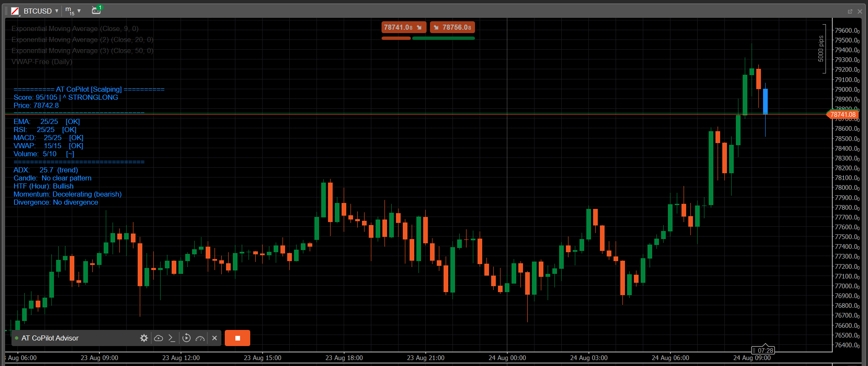Open the BTCUSD symbol dropdown
This screenshot has width=868, height=366.
[41, 11]
